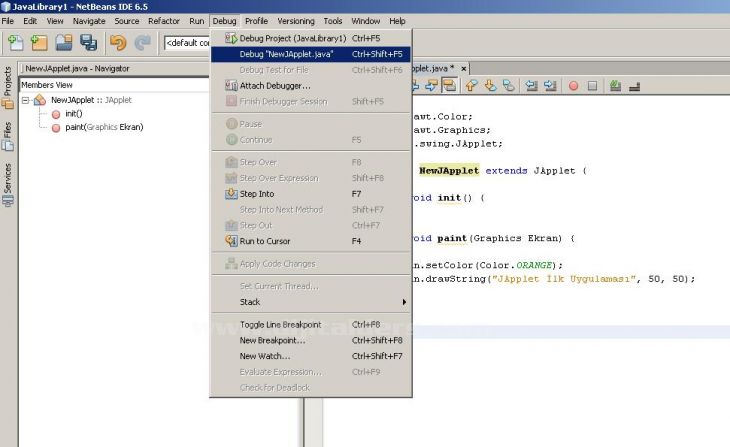Open the Help menu
The image size is (730, 447).
[397, 21]
